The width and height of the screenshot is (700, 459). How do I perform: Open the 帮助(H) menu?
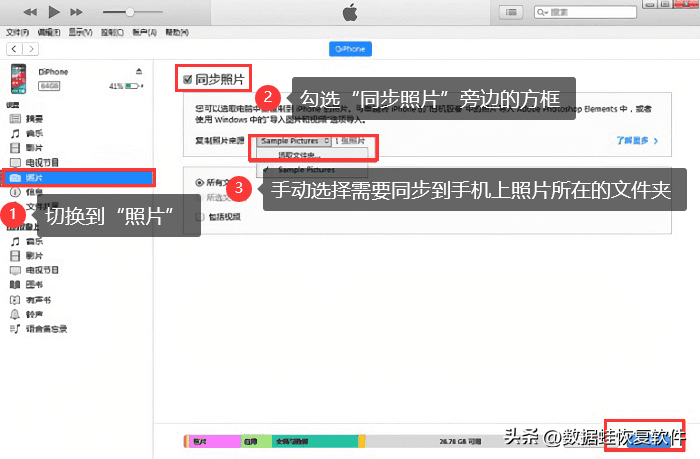pos(177,33)
